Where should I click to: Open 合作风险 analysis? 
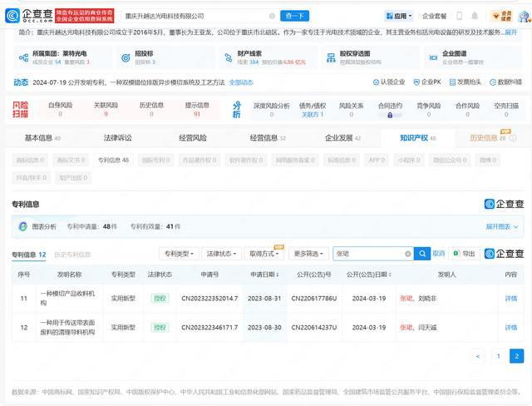pos(467,110)
